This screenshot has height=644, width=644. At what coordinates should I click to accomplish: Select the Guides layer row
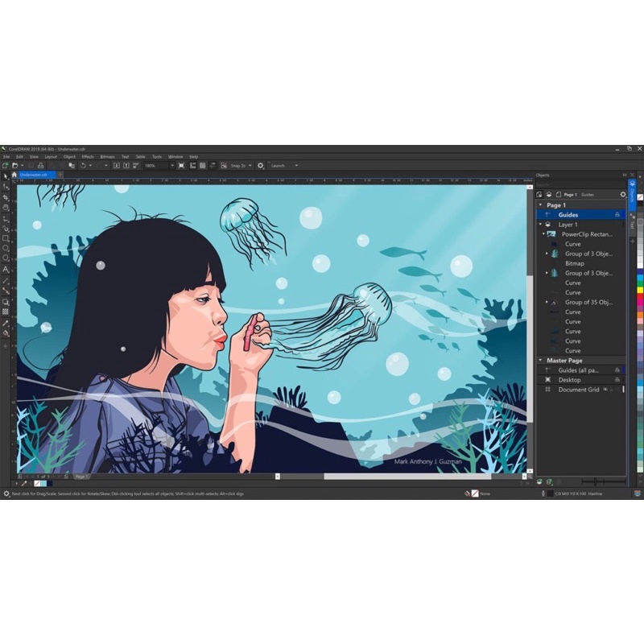581,215
